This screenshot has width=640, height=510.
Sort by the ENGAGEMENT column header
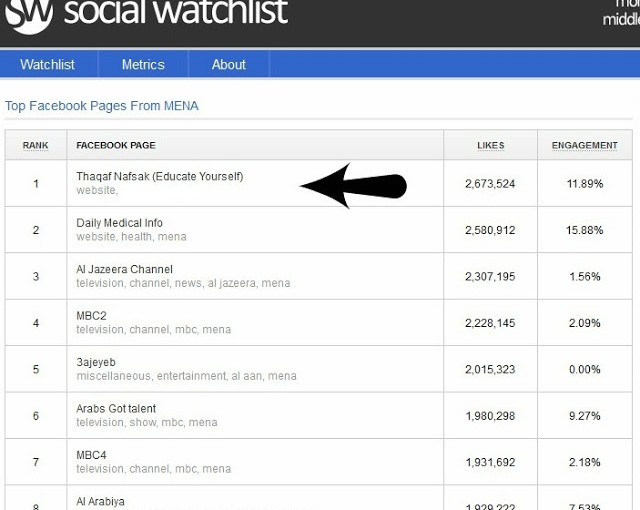click(x=584, y=145)
